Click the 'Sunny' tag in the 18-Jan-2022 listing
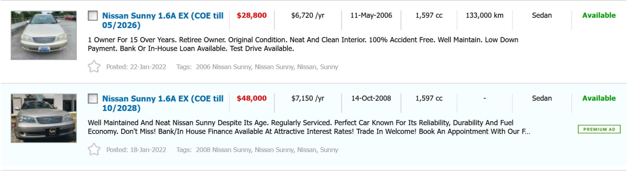This screenshot has width=644, height=171. 329,150
